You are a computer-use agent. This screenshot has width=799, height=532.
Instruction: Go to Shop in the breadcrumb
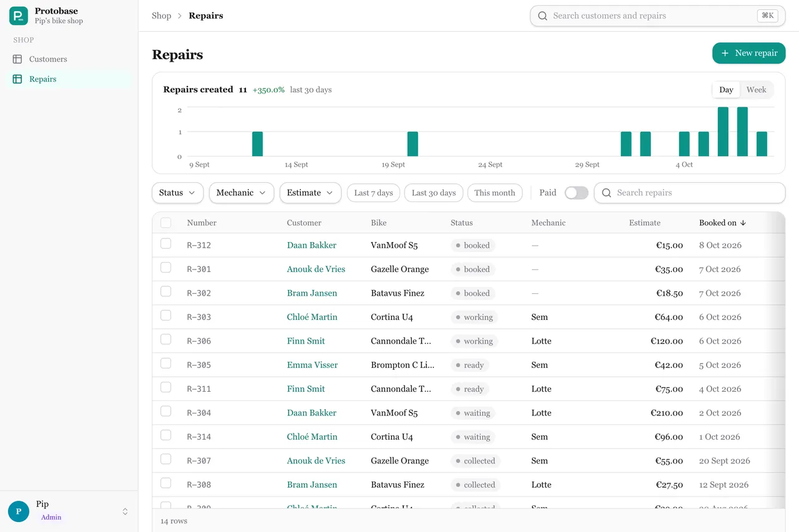pyautogui.click(x=161, y=16)
